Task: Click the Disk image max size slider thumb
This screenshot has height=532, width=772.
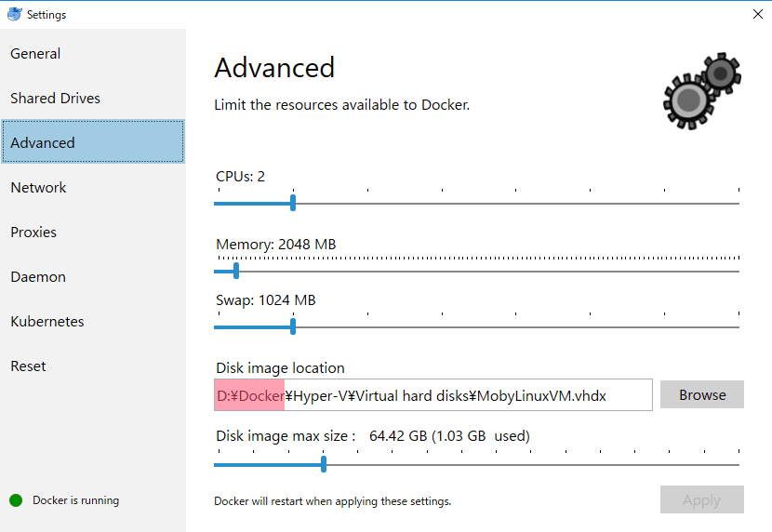Action: [x=324, y=464]
